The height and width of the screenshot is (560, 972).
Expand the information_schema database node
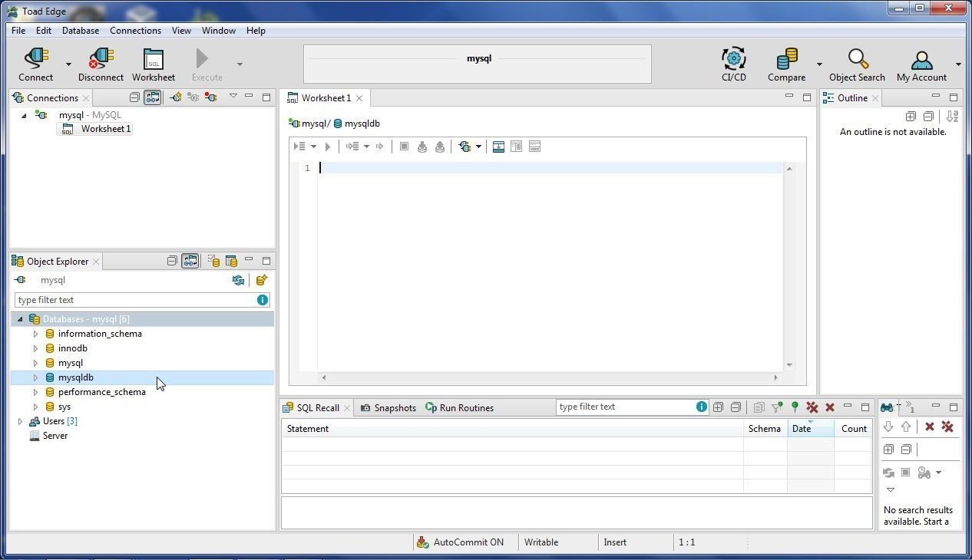pos(35,334)
